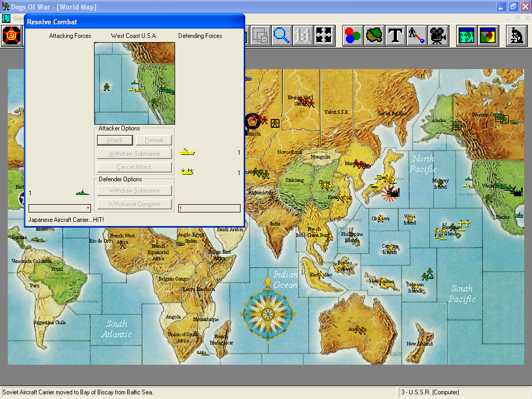The image size is (532, 399).
Task: Open the World Map document icon in the menu bar
Action: point(6,18)
